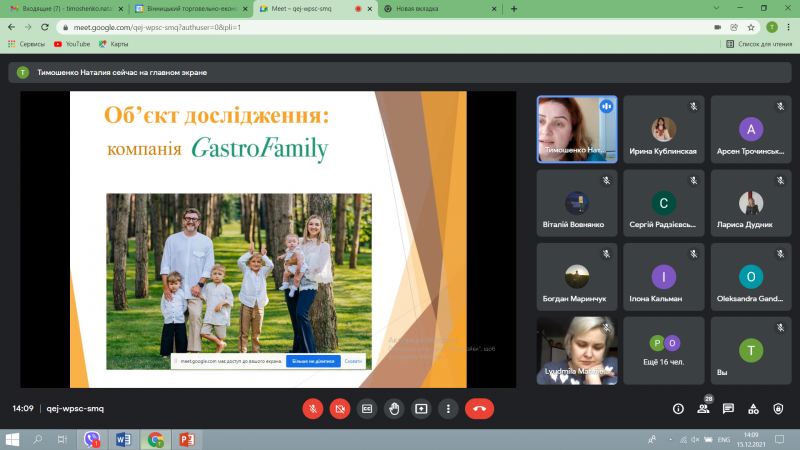Open Task View on taskbar
800x450 pixels.
click(x=62, y=439)
